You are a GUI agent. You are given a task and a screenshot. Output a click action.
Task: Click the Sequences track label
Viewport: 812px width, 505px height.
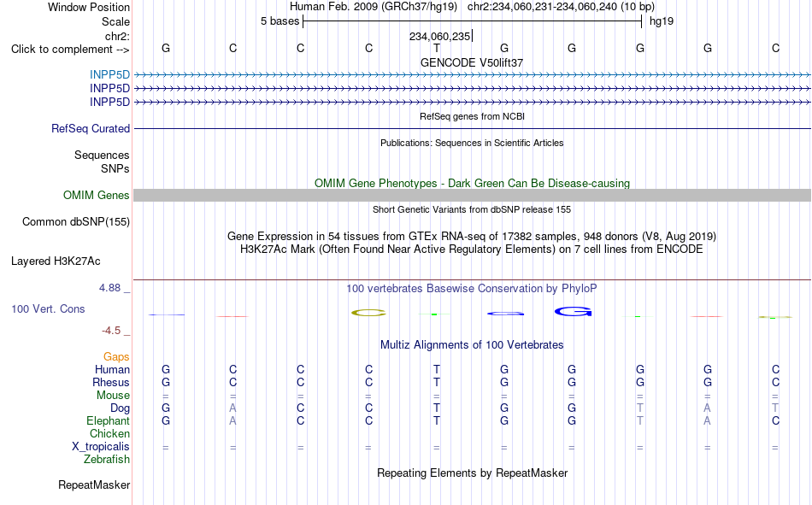(x=102, y=155)
